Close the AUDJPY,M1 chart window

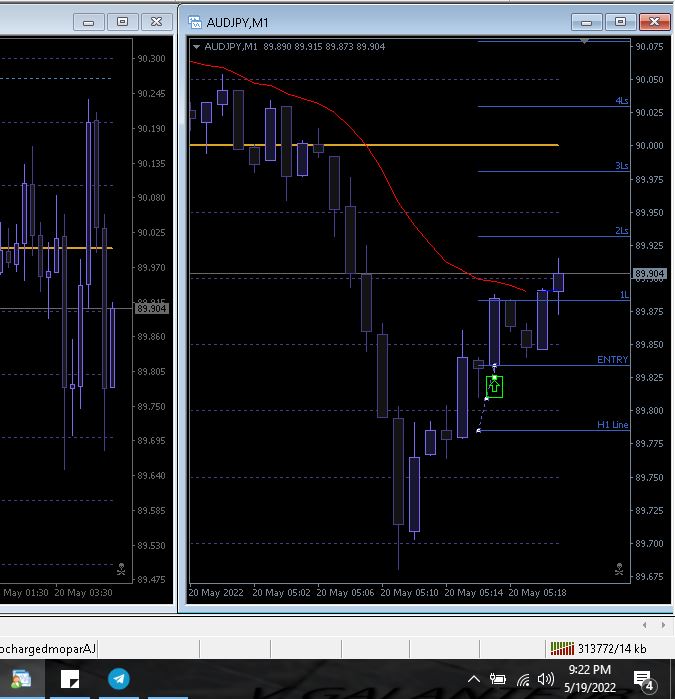pos(654,22)
